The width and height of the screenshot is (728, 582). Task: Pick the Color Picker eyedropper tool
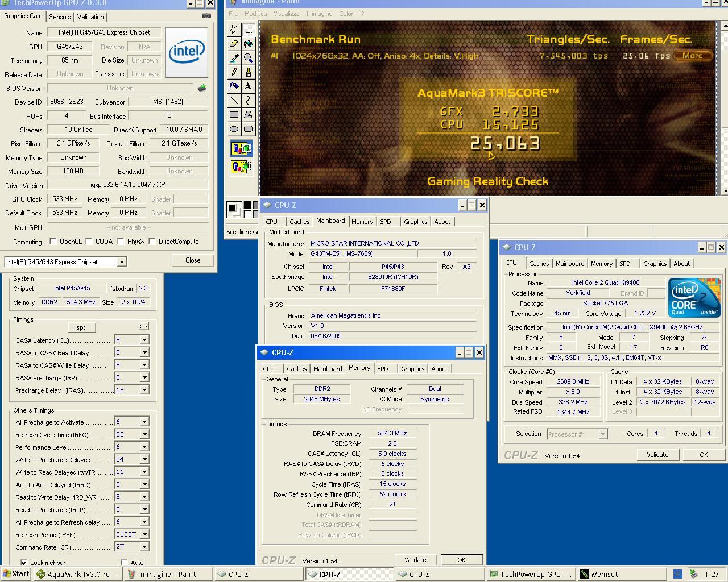(x=234, y=58)
